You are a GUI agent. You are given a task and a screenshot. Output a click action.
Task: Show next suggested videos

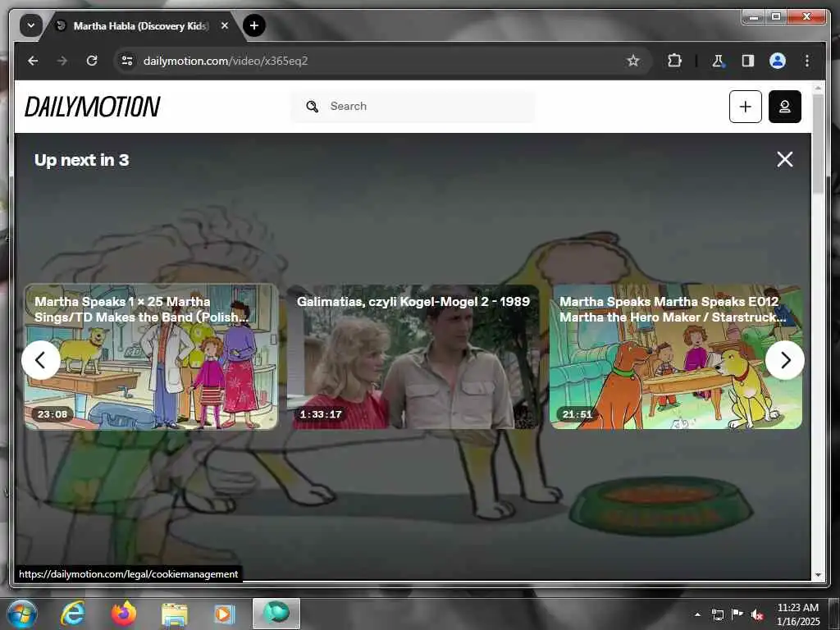785,360
